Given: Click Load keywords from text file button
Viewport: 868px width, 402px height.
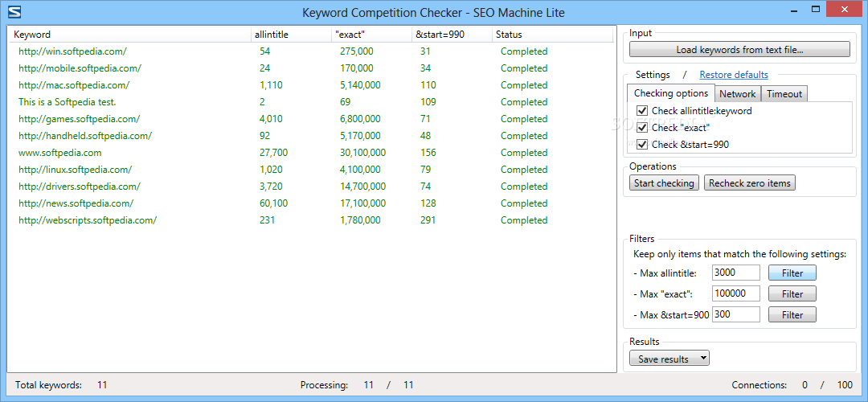Looking at the screenshot, I should click(x=739, y=50).
